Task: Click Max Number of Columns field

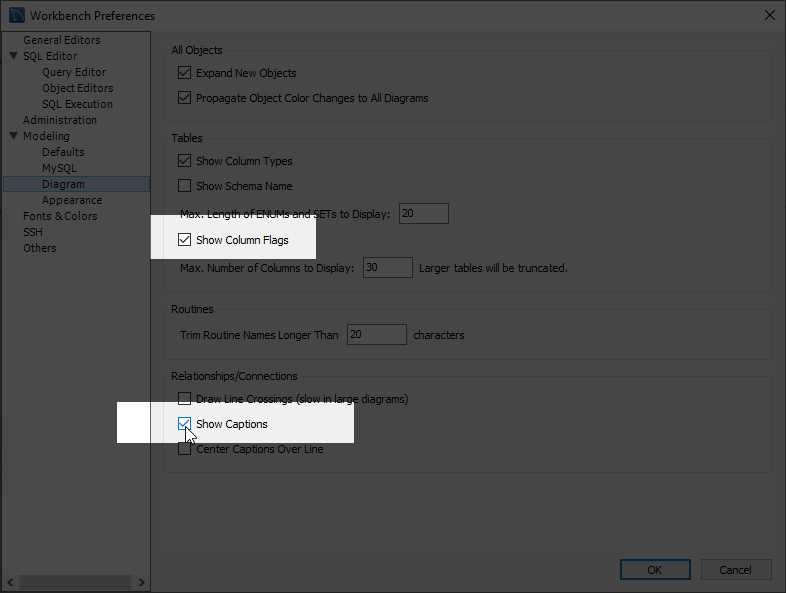Action: 387,268
